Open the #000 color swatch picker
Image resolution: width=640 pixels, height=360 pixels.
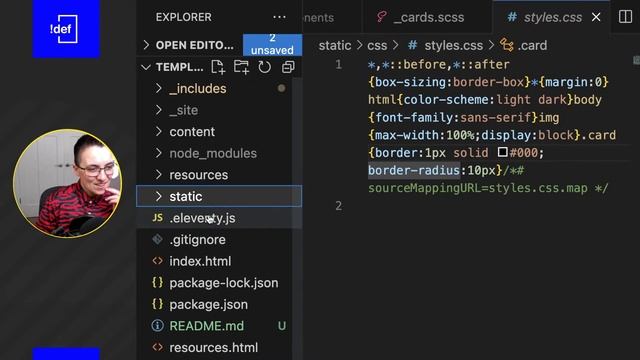[x=502, y=152]
